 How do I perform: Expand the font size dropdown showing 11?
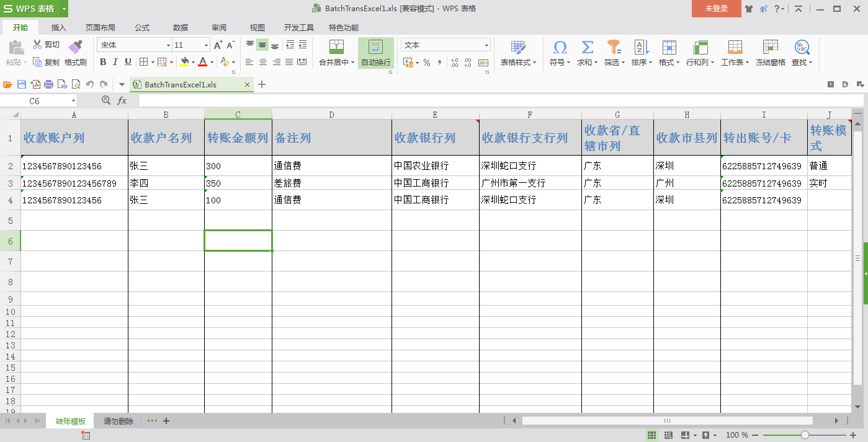coord(206,45)
